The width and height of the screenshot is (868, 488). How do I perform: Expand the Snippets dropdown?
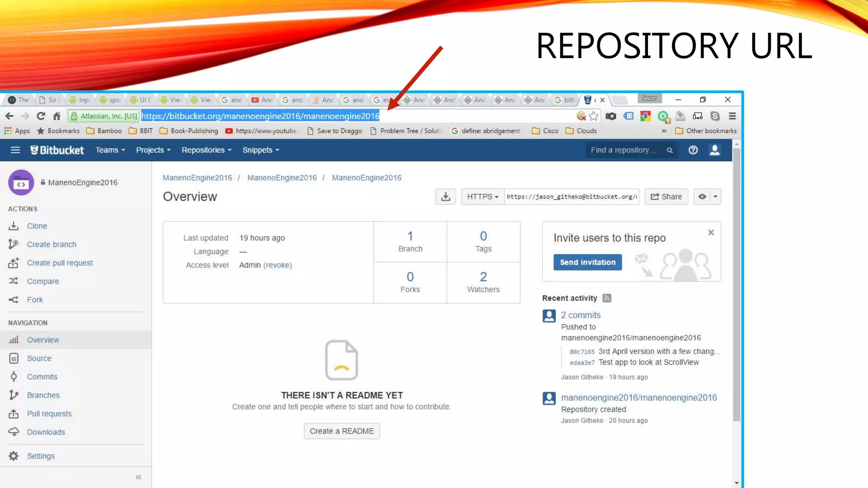[x=261, y=150]
